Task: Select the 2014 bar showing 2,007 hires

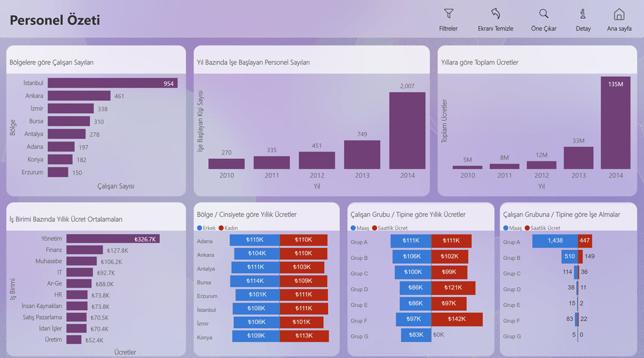Action: pyautogui.click(x=407, y=130)
